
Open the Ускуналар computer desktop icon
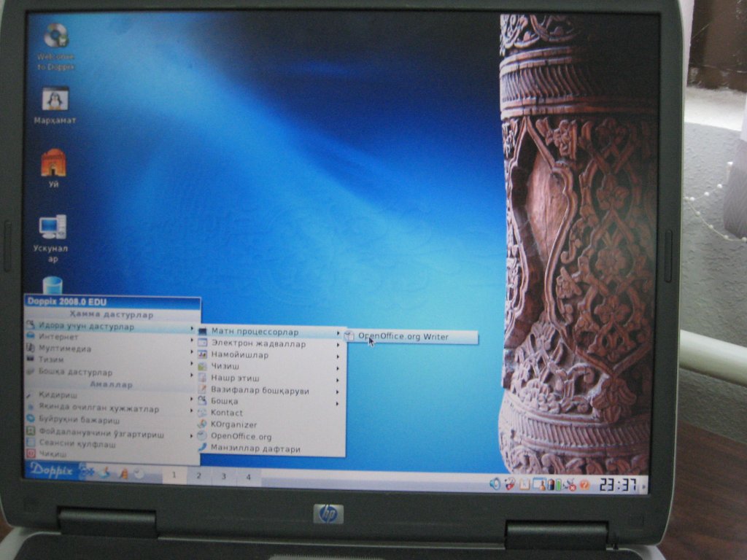tap(52, 238)
